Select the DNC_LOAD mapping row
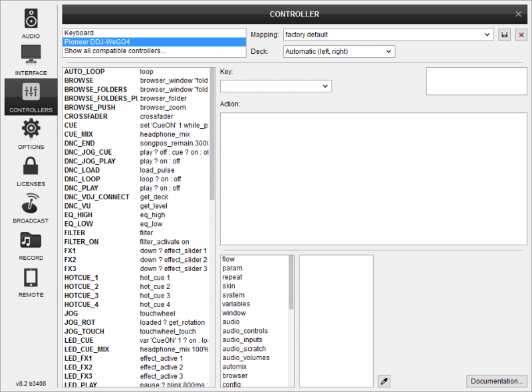The image size is (532, 392). 136,170
